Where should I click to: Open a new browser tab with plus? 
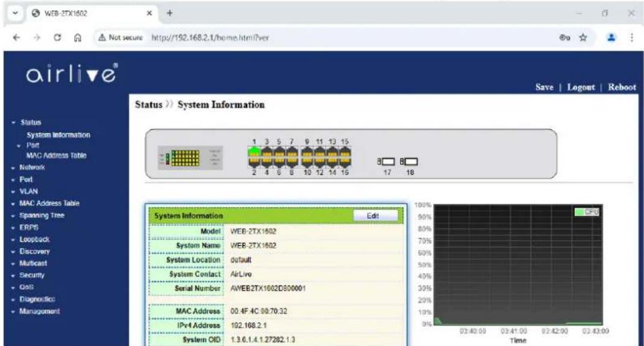[x=169, y=13]
